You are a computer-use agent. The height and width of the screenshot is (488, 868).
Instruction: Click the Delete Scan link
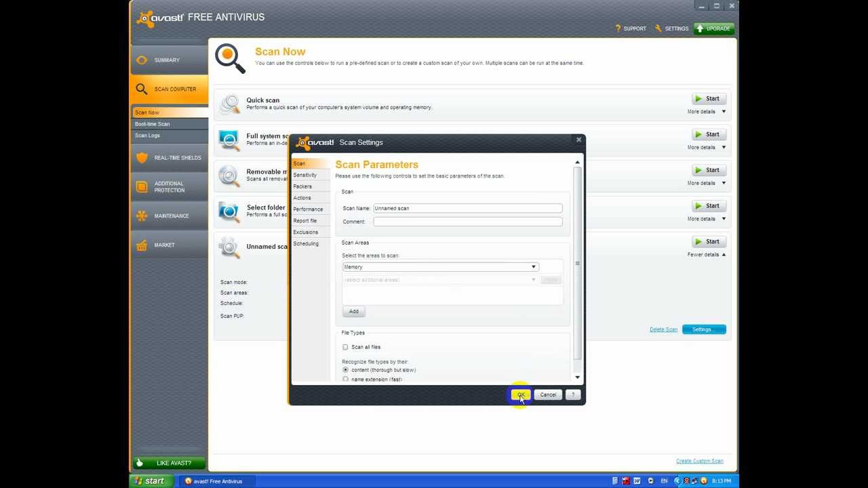[663, 329]
